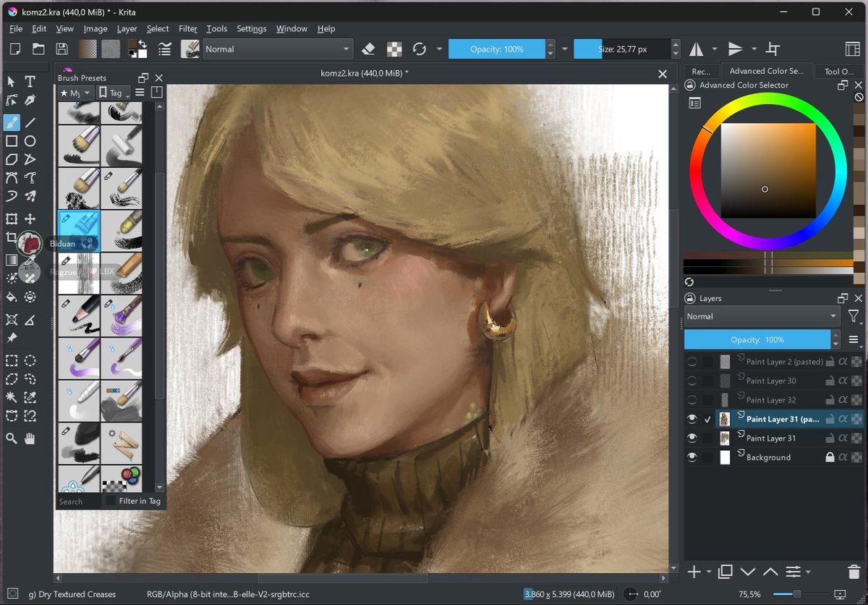
Task: Expand the add layer arrow menu
Action: (708, 572)
